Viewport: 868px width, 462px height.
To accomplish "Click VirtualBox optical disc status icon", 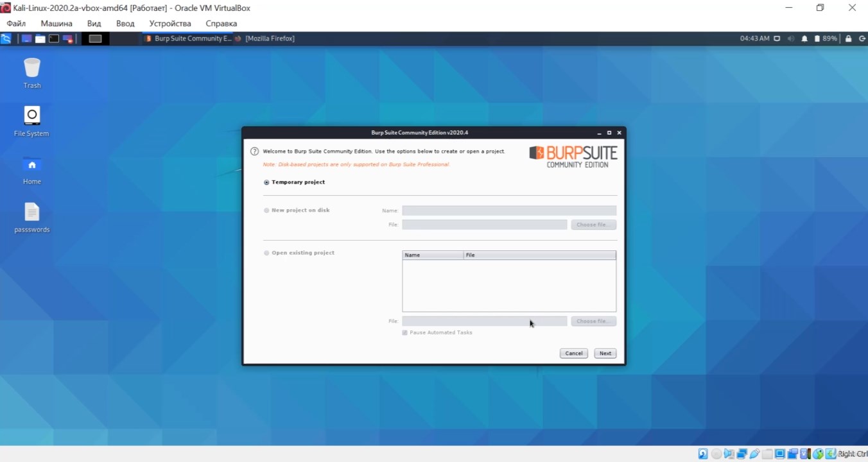I will (x=716, y=454).
